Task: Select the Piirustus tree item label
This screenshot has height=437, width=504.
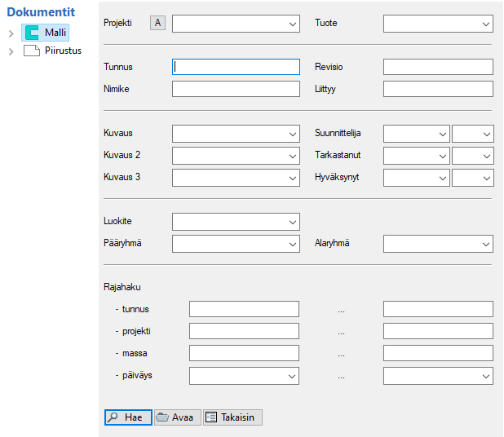Action: [x=63, y=51]
